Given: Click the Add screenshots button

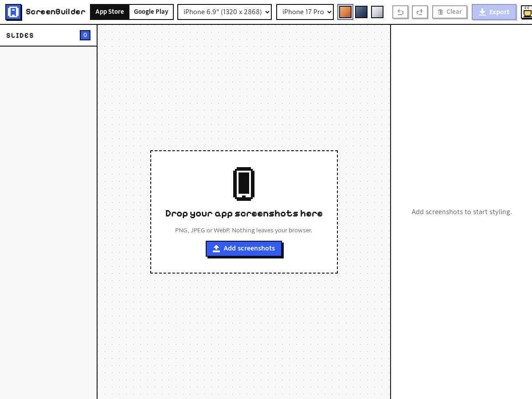Looking at the screenshot, I should (x=244, y=249).
